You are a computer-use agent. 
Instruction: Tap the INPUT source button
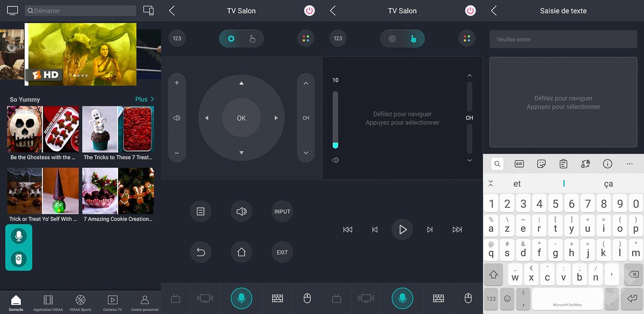coord(282,212)
